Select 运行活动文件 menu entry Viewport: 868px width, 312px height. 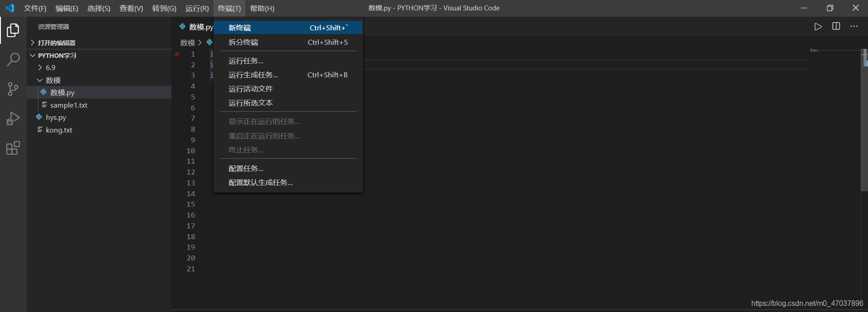click(x=288, y=89)
